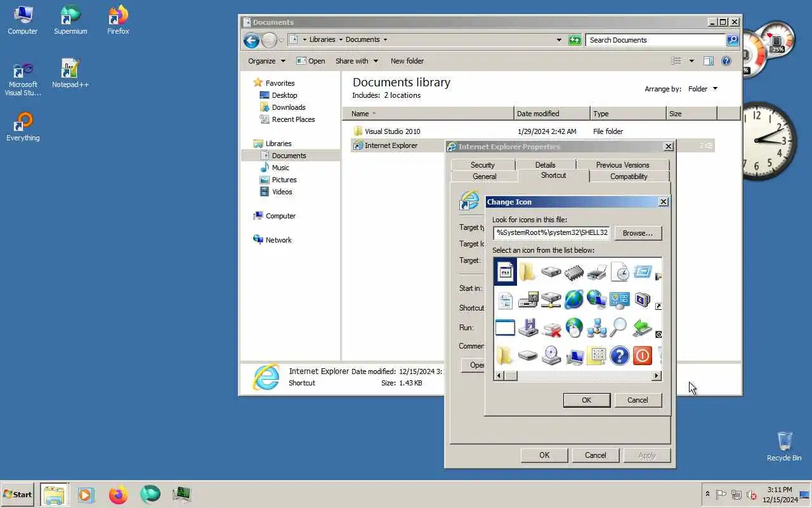This screenshot has height=508, width=812.
Task: Click the search magnifier in Documents window
Action: [732, 40]
